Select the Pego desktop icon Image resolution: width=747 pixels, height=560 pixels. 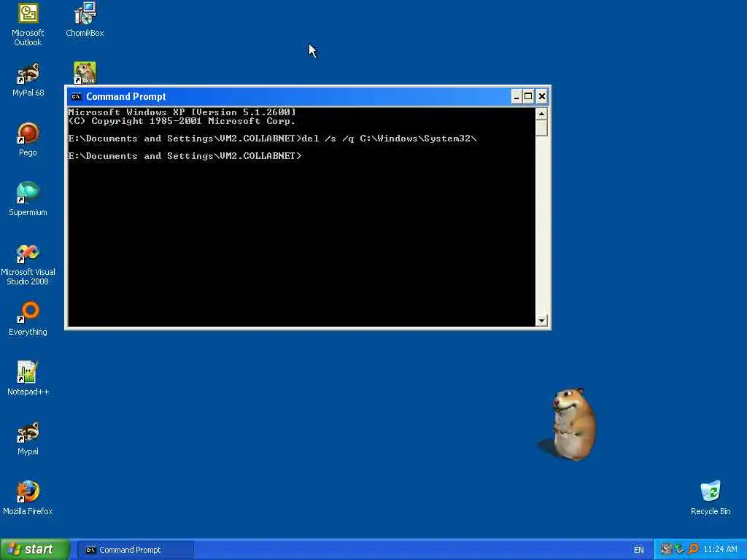pos(28,139)
